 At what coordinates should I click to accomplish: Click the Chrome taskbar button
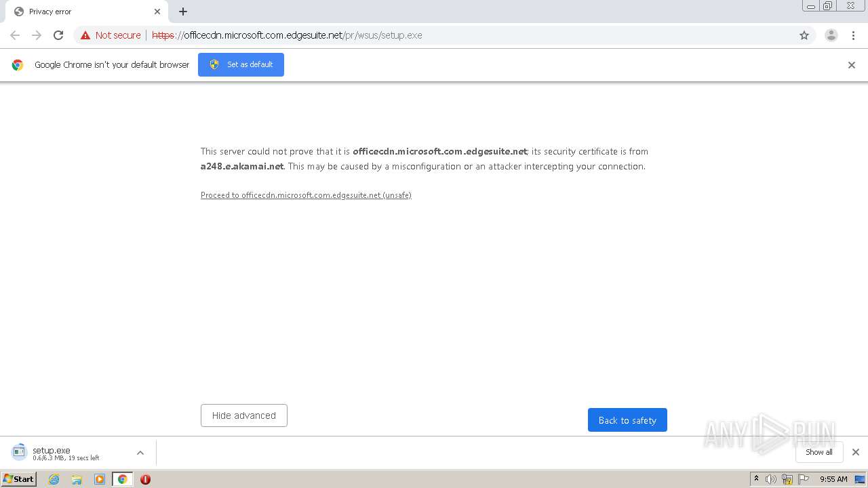pyautogui.click(x=122, y=479)
